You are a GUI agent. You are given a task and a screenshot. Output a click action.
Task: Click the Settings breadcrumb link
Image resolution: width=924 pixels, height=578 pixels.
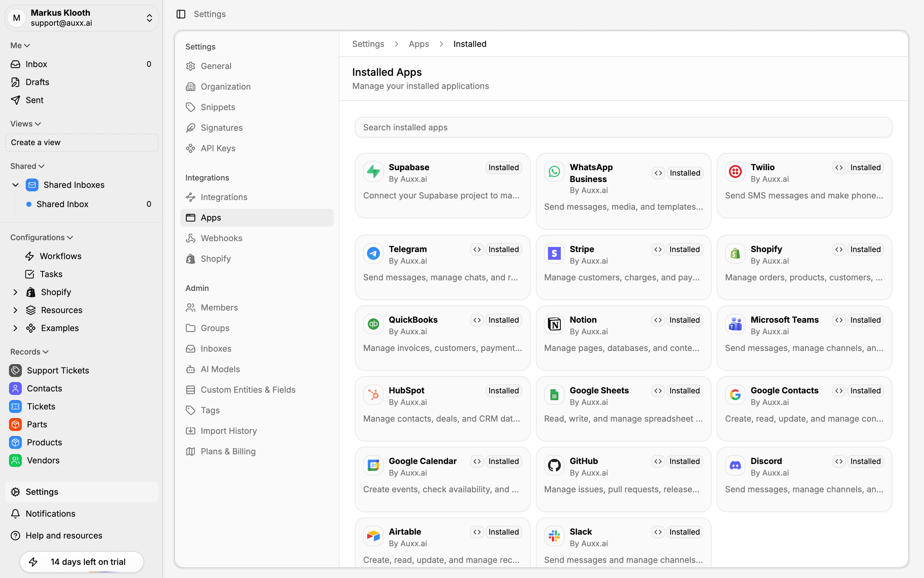(368, 44)
